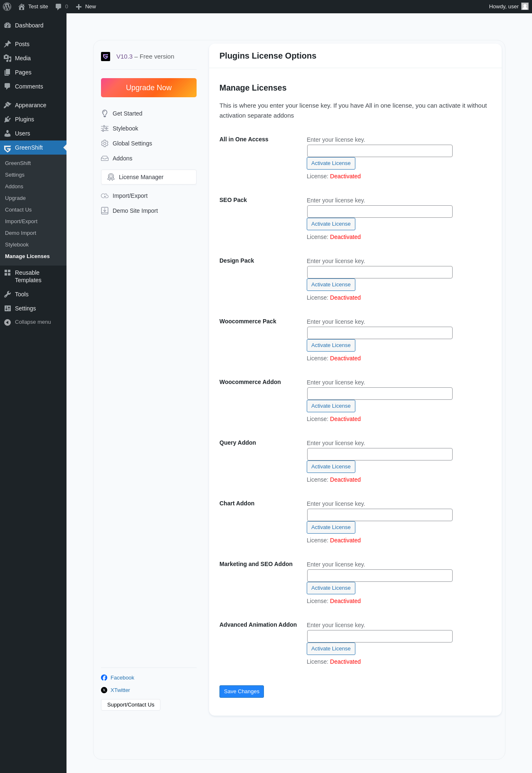The image size is (532, 773).
Task: Select Upgrade in GreenShift submenu
Action: tap(15, 198)
